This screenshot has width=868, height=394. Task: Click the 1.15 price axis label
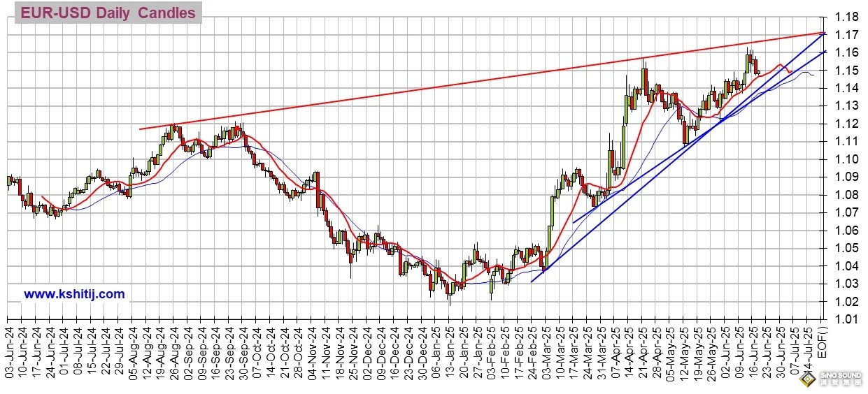[846, 71]
